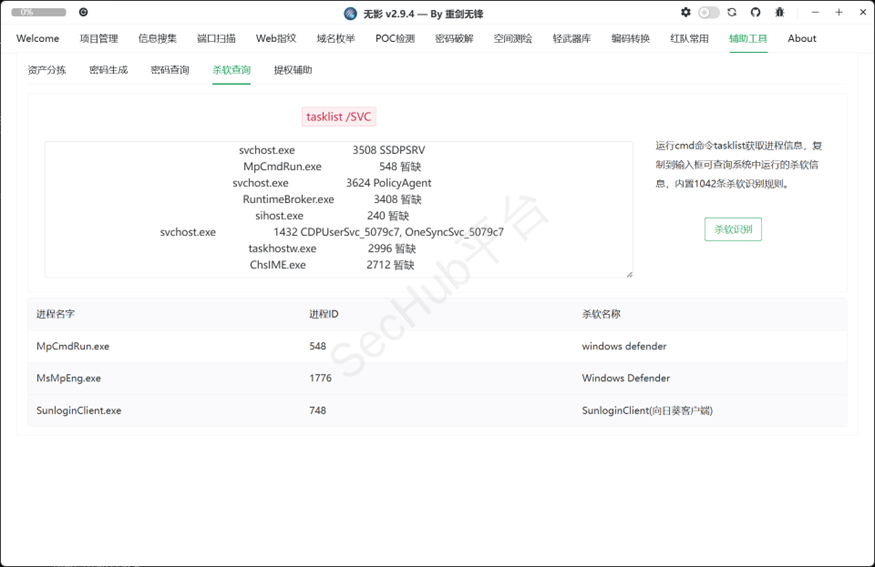This screenshot has width=875, height=567.
Task: Toggle the theme switch in title bar
Action: (709, 12)
